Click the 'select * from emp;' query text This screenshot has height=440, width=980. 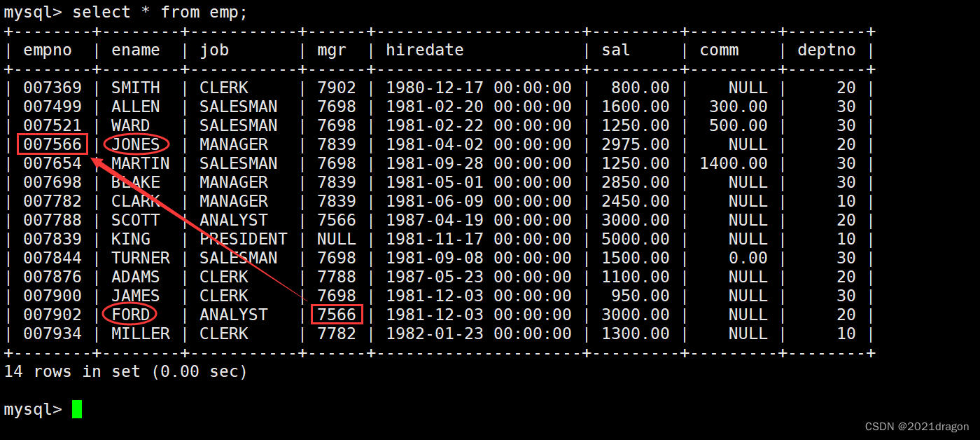[x=160, y=12]
